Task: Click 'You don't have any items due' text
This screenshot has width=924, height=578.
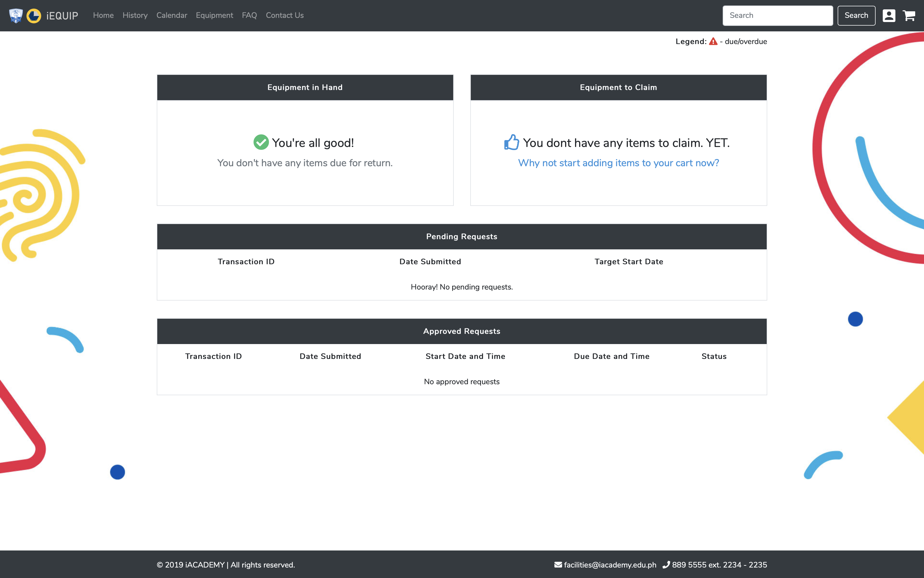Action: [305, 163]
